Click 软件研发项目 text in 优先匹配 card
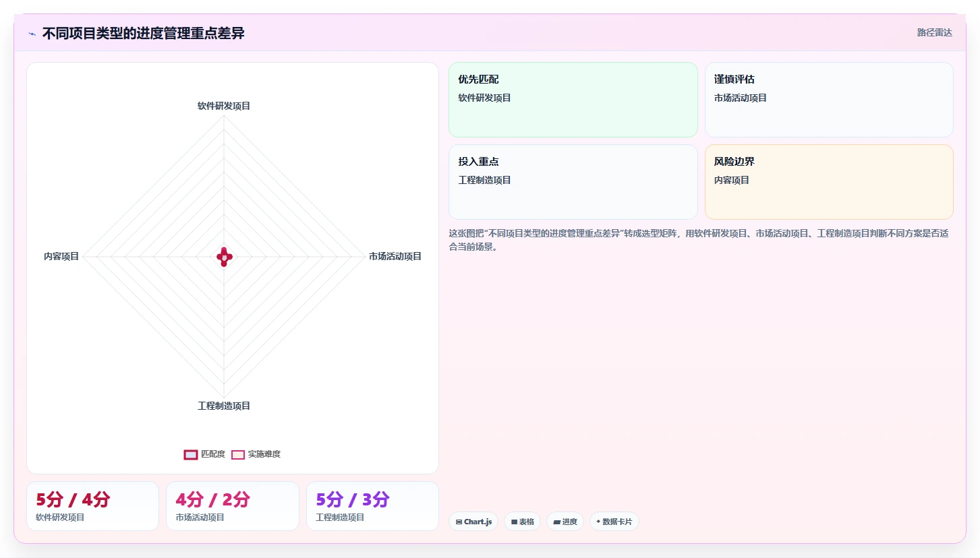Viewport: 980px width, 558px height. click(x=485, y=98)
